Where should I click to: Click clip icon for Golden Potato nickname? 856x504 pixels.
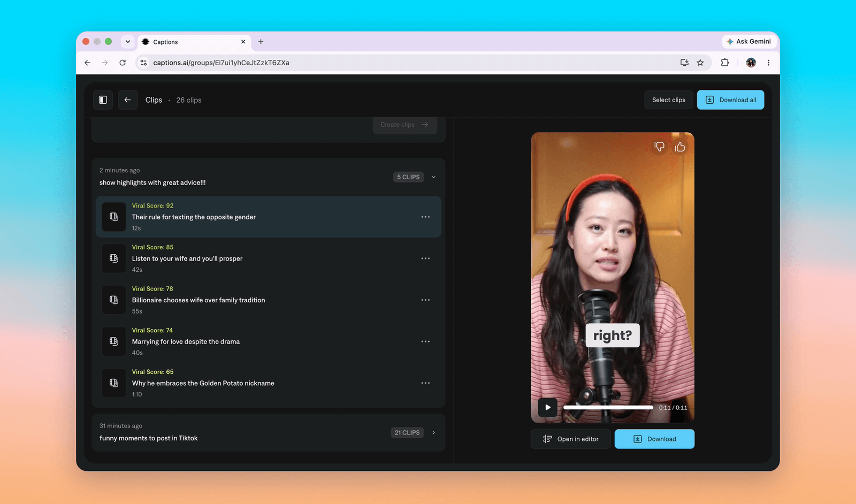click(114, 383)
